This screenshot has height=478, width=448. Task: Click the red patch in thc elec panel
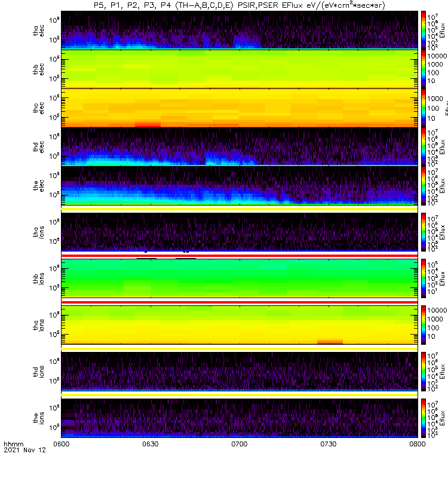click(148, 125)
